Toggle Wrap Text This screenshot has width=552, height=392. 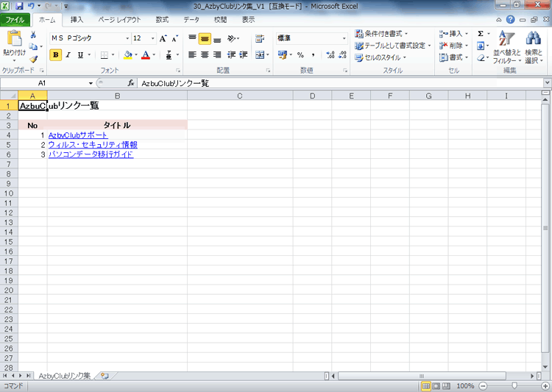(x=260, y=38)
